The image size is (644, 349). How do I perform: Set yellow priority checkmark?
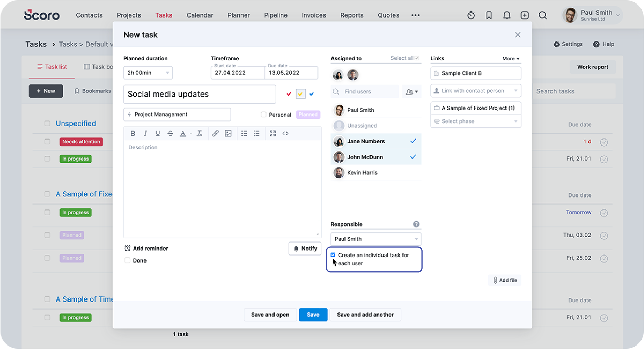click(300, 94)
